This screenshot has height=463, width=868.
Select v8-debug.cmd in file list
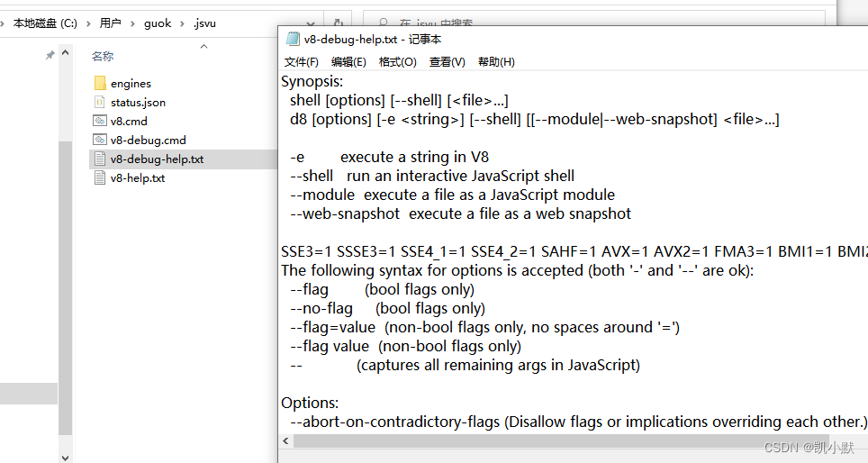[148, 141]
